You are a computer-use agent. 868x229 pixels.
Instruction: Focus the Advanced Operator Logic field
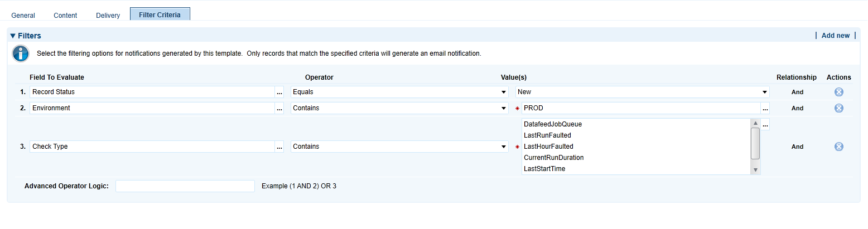pyautogui.click(x=185, y=186)
